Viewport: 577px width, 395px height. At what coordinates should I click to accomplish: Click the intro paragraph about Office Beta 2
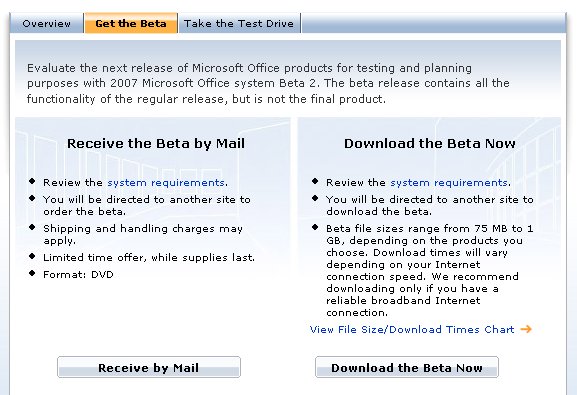point(268,84)
